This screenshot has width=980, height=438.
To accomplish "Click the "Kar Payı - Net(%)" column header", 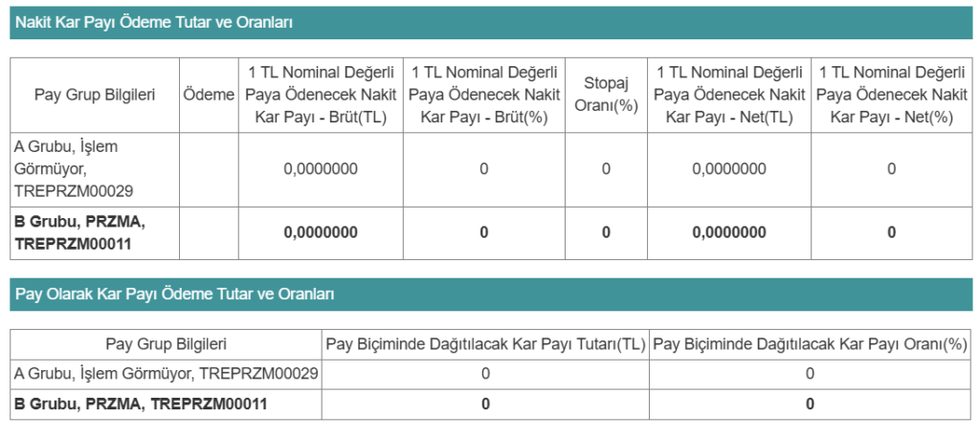I will pyautogui.click(x=891, y=94).
